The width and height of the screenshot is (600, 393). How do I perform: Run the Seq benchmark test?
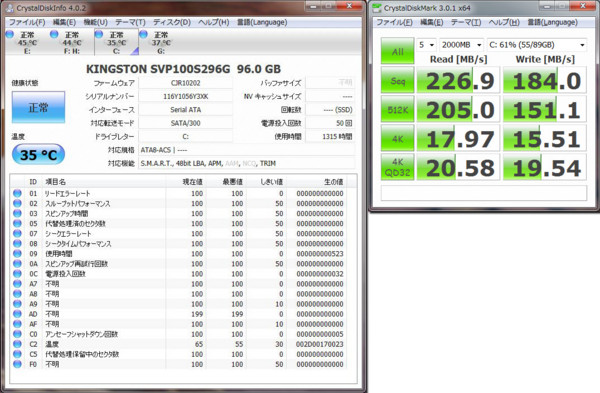397,80
